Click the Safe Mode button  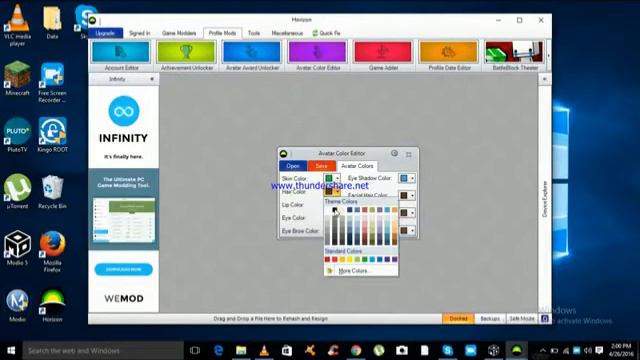(x=522, y=318)
